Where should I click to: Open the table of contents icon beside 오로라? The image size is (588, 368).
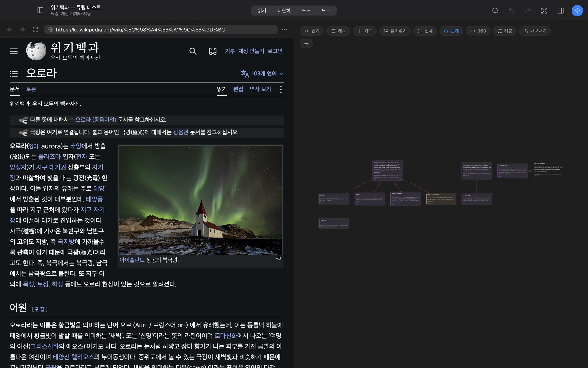[14, 74]
